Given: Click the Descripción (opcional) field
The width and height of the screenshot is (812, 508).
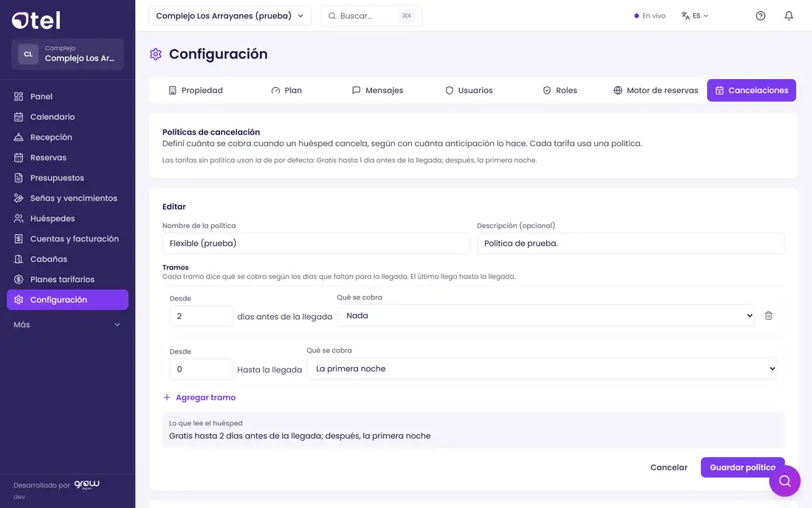Looking at the screenshot, I should point(630,244).
